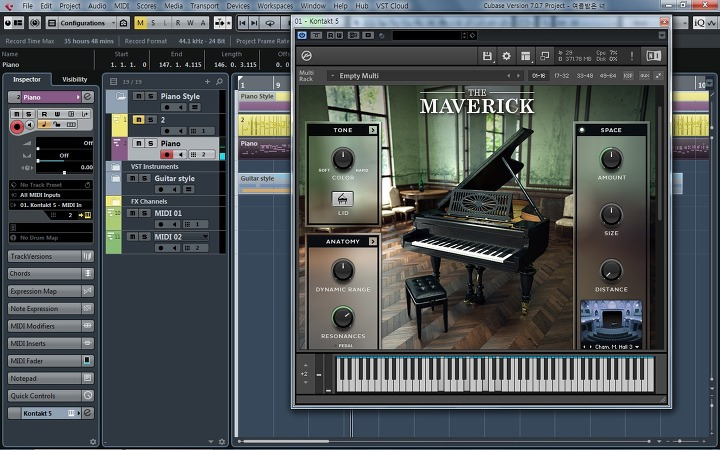
Task: Expand the TrackVersions inspector section
Action: [x=51, y=256]
